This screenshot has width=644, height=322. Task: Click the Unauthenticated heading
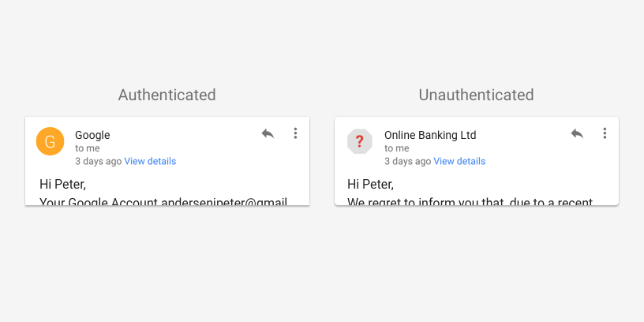pos(476,95)
